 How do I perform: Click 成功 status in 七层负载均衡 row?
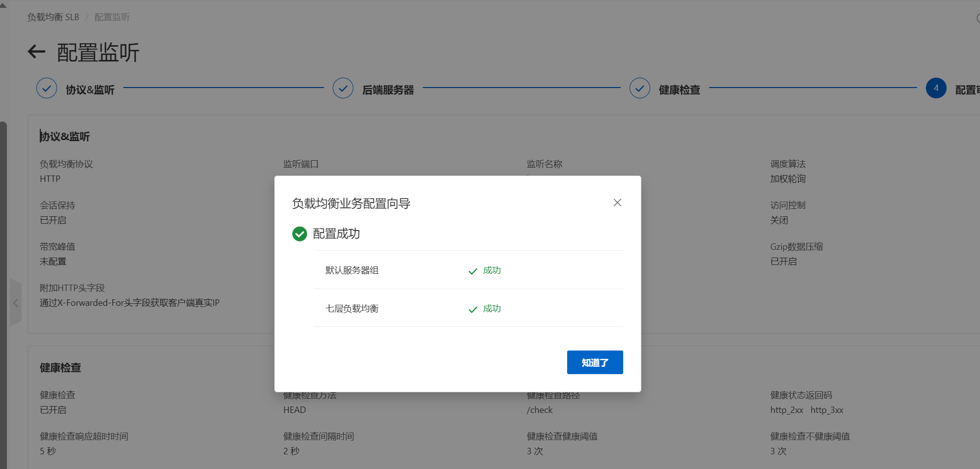pos(485,309)
